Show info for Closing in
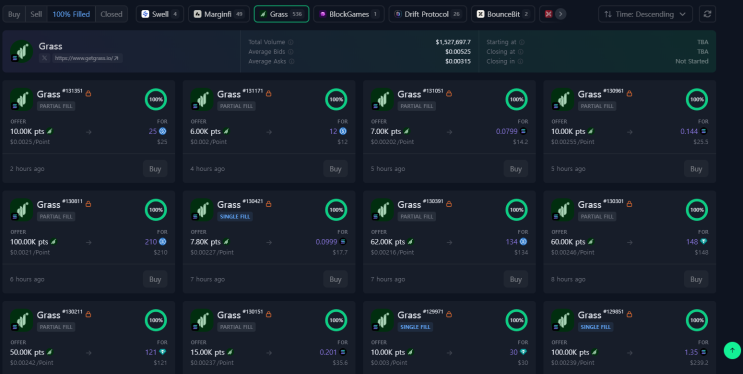 coord(520,61)
